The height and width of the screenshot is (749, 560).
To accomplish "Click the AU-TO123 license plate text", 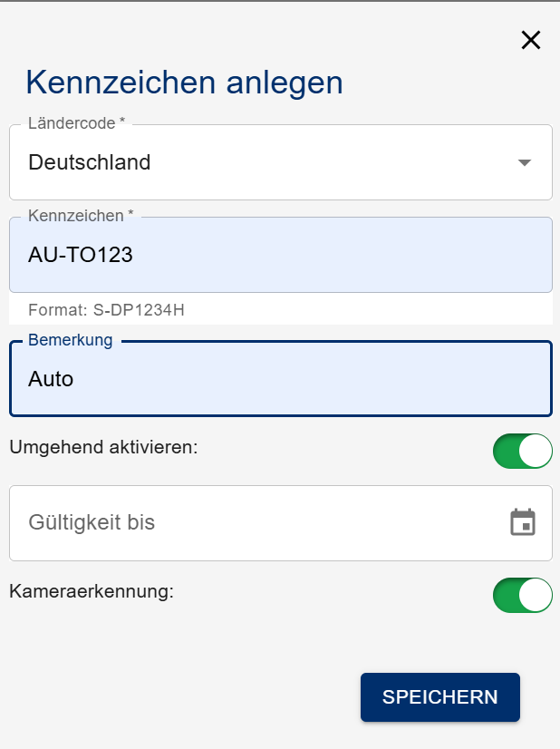I will [81, 256].
